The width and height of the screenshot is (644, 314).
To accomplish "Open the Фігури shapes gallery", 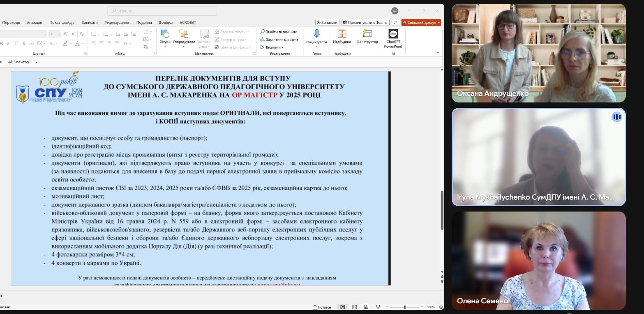I will coord(165,37).
